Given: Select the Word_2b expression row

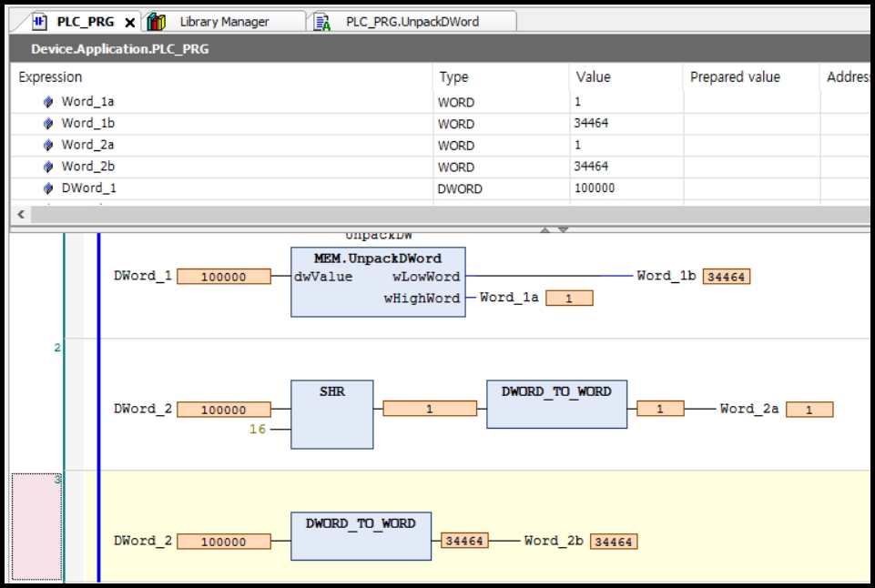Looking at the screenshot, I should (440, 167).
